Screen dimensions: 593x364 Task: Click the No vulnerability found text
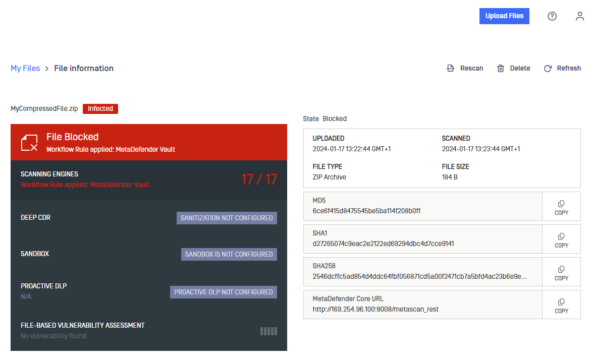coord(53,336)
